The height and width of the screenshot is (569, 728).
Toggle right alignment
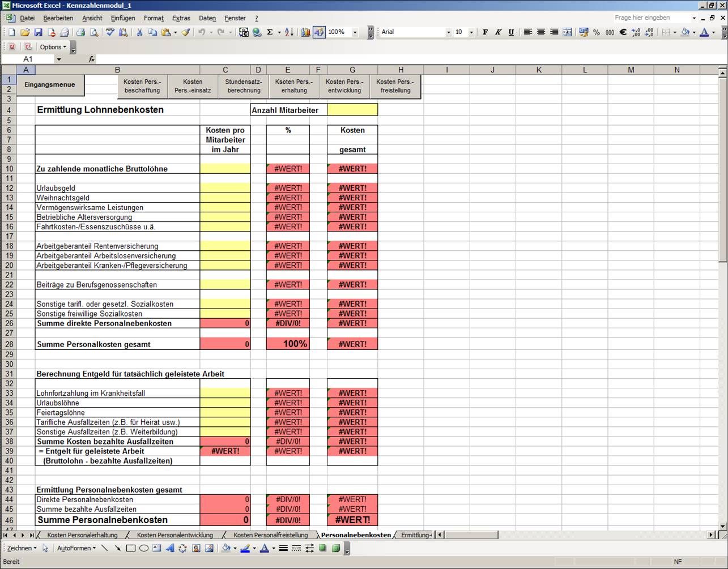tap(554, 32)
